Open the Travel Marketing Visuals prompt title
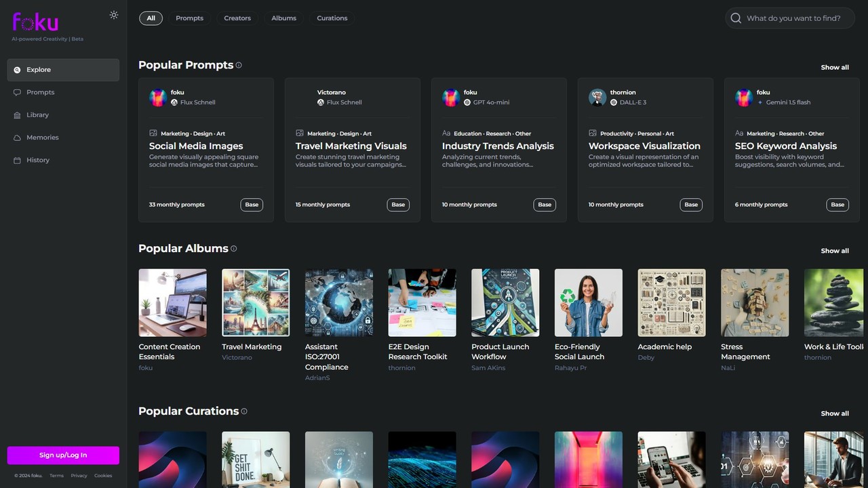This screenshot has height=488, width=868. click(351, 146)
